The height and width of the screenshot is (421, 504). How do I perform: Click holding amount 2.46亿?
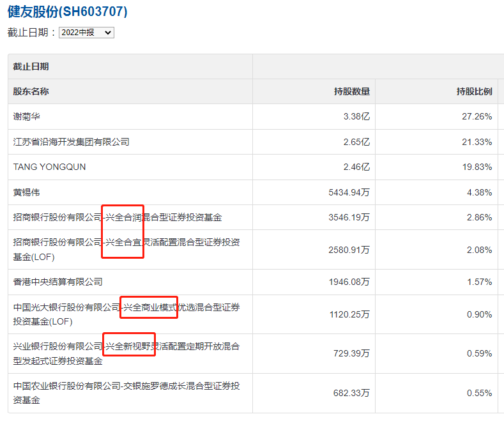(356, 167)
